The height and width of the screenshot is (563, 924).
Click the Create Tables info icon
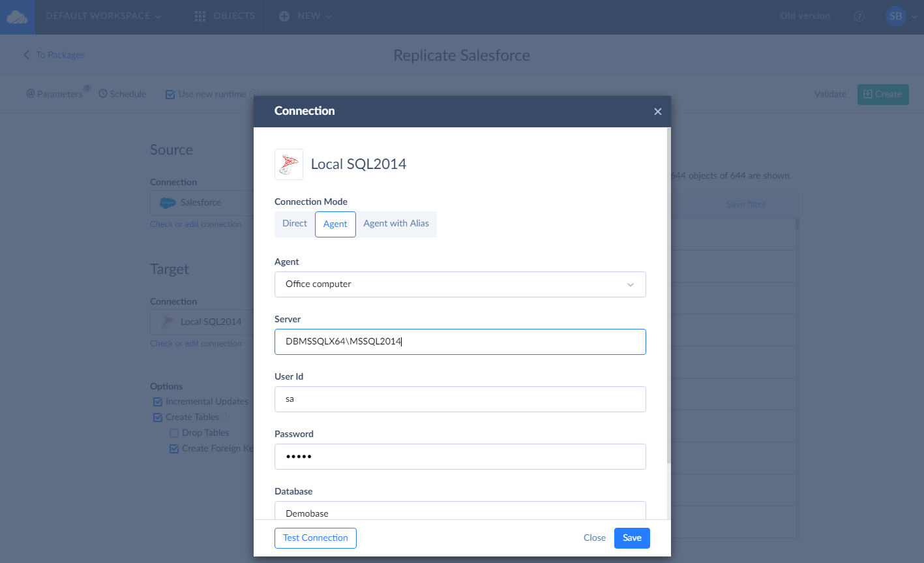tap(226, 418)
